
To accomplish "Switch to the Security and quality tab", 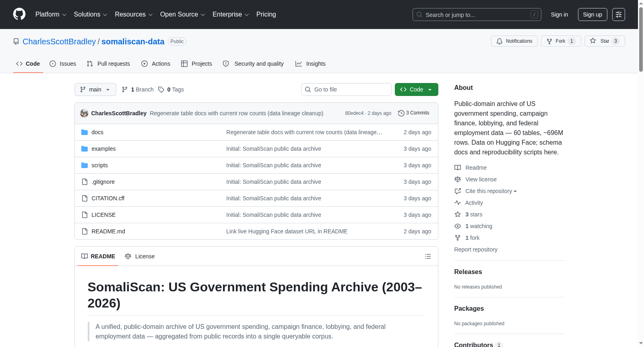I will 253,64.
